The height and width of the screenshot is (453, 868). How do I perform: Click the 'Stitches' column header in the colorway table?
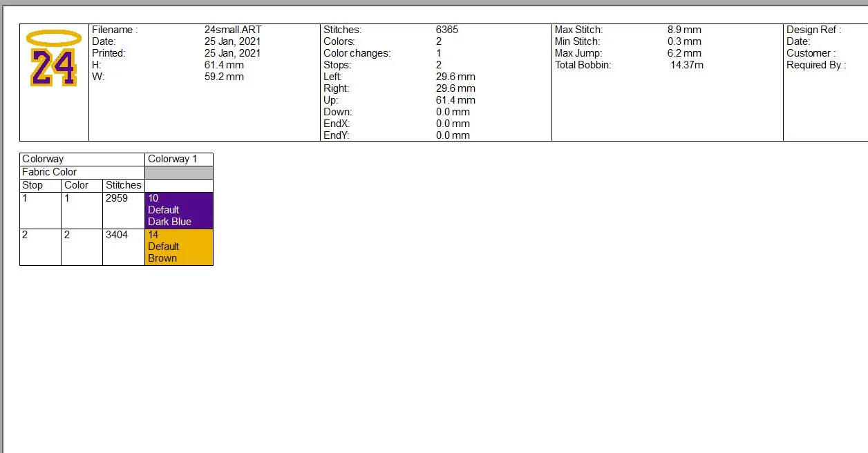point(124,185)
